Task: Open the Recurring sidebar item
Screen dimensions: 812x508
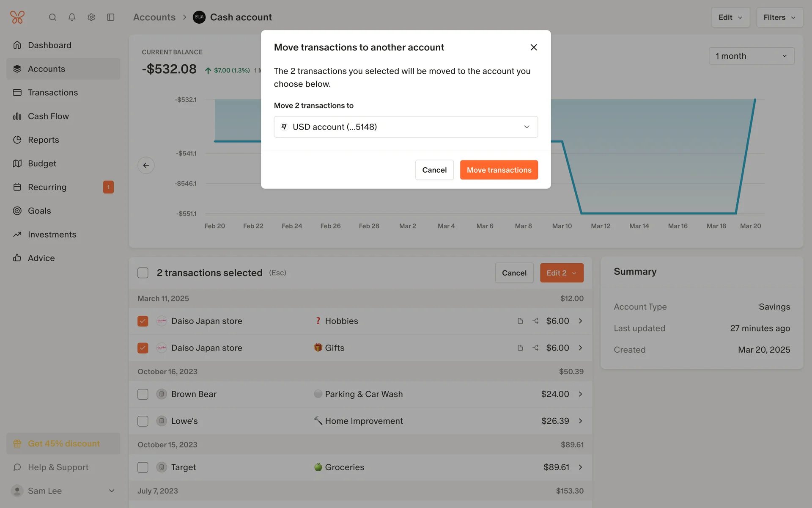Action: 47,187
